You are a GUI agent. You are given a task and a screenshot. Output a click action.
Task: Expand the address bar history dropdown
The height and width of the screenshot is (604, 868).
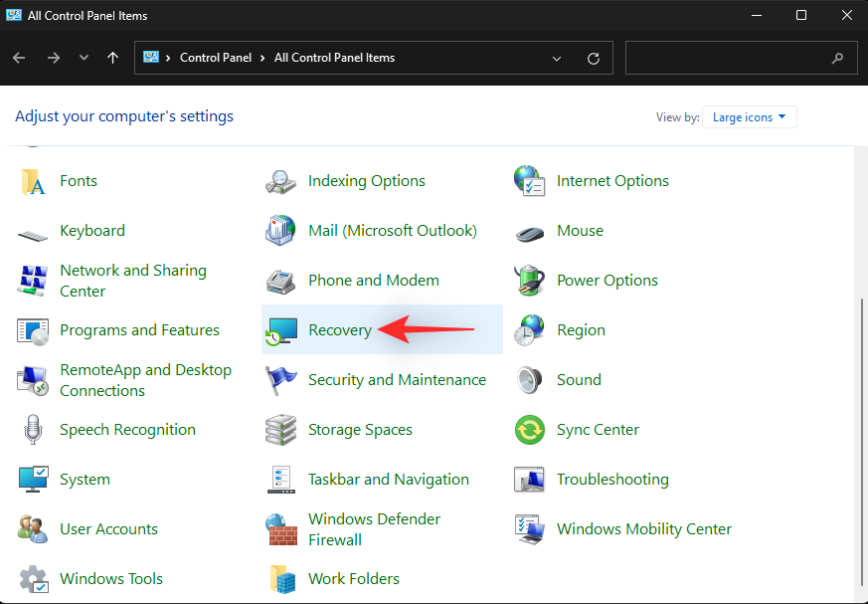[557, 58]
